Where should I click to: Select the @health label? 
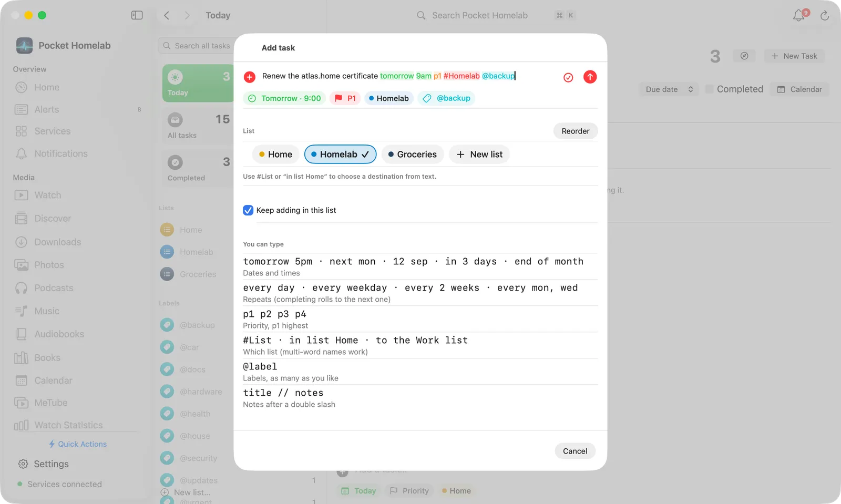point(195,414)
